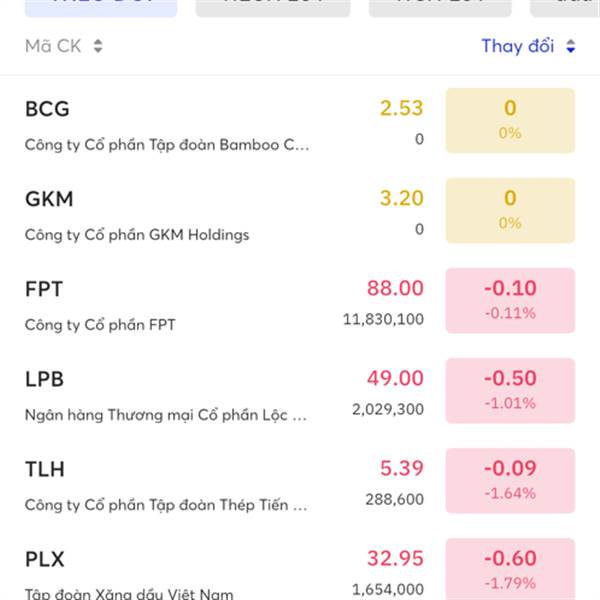The width and height of the screenshot is (600, 600).
Task: Select the LPB ticker
Action: tap(44, 379)
